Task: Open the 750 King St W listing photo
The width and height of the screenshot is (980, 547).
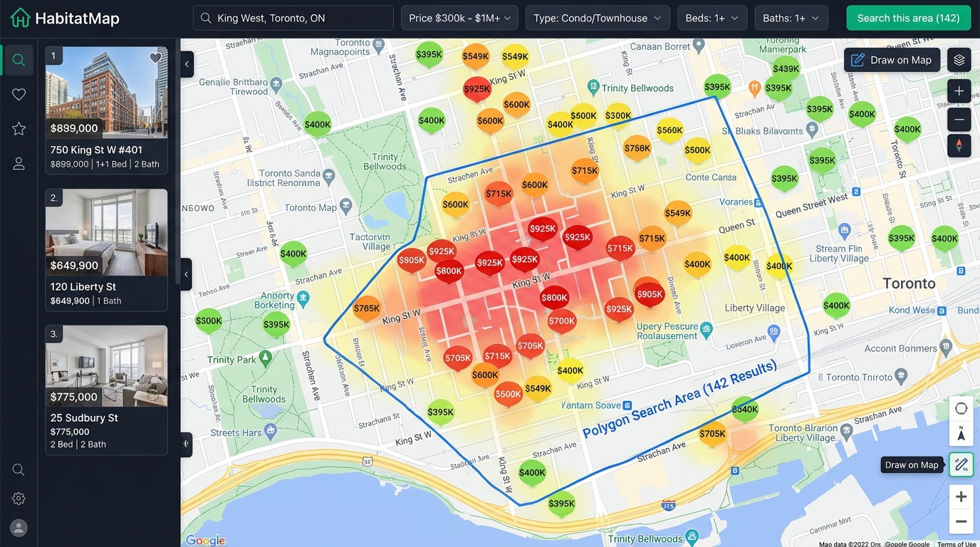Action: (x=106, y=93)
